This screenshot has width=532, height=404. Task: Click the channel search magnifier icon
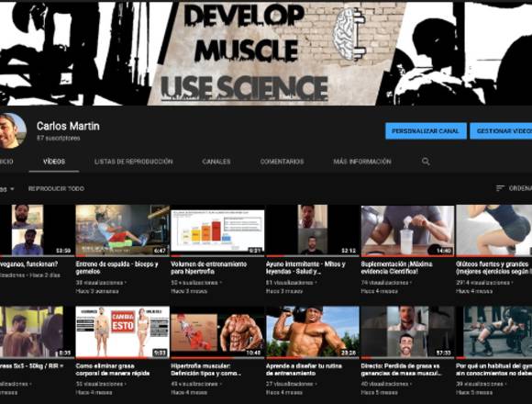[x=426, y=162]
